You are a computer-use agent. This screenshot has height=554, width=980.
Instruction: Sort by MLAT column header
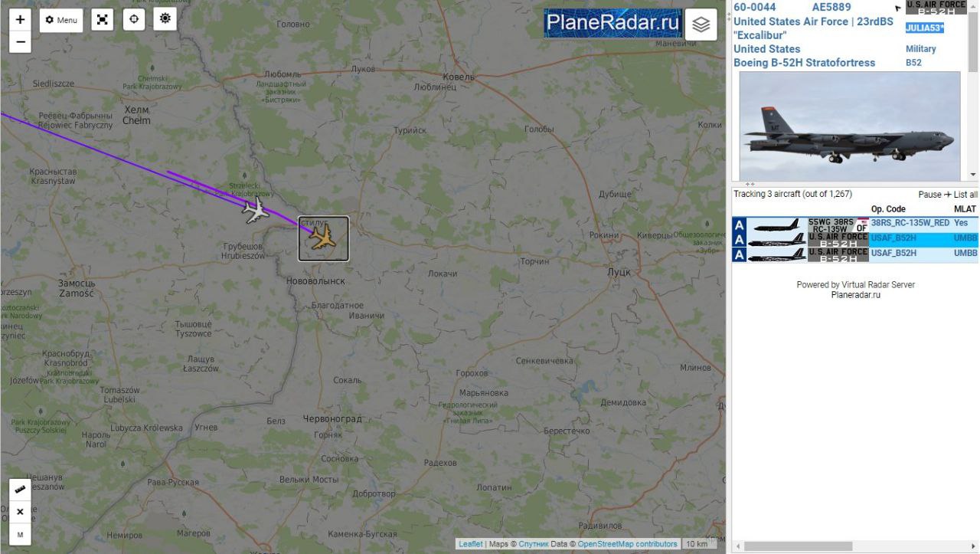tap(965, 209)
